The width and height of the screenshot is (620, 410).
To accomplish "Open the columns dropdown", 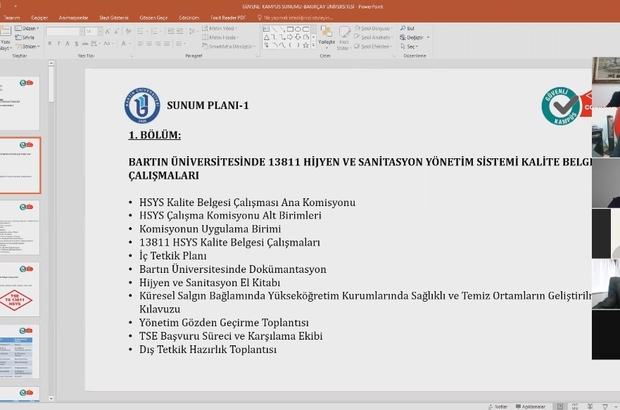I will pos(180,43).
